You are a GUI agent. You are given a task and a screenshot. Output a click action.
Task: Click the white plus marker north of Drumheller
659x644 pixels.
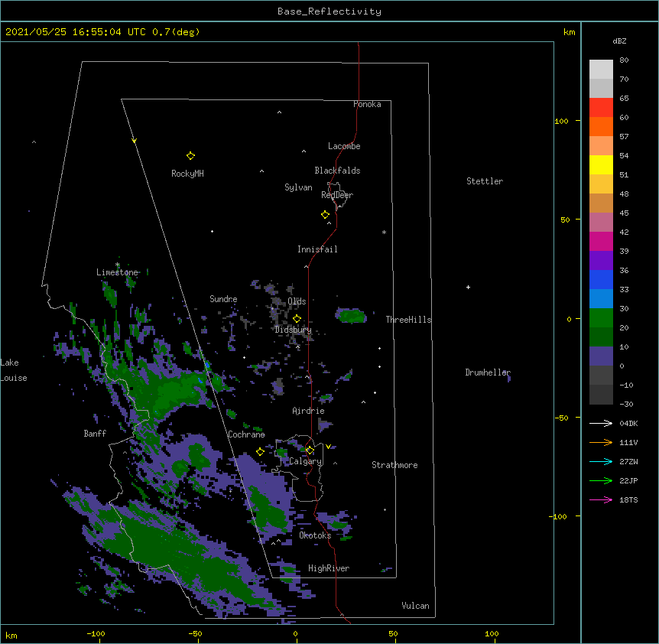468,287
